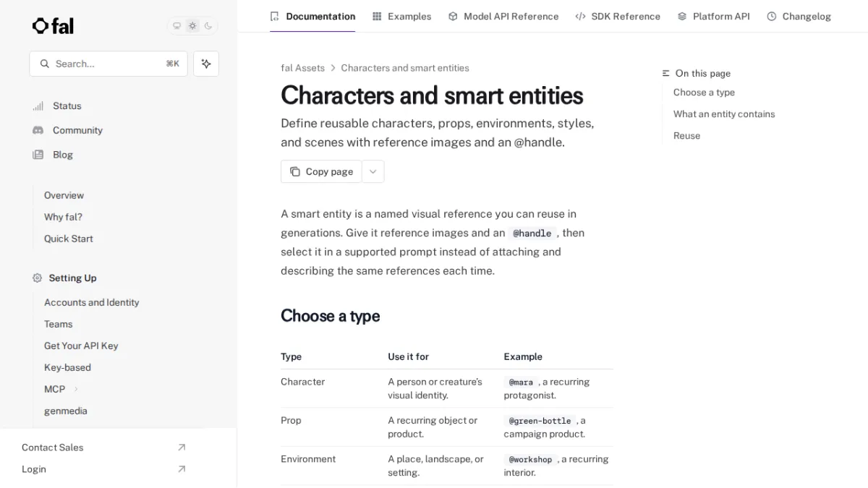The width and height of the screenshot is (868, 488).
Task: Go to Quick Start page
Action: coord(69,239)
